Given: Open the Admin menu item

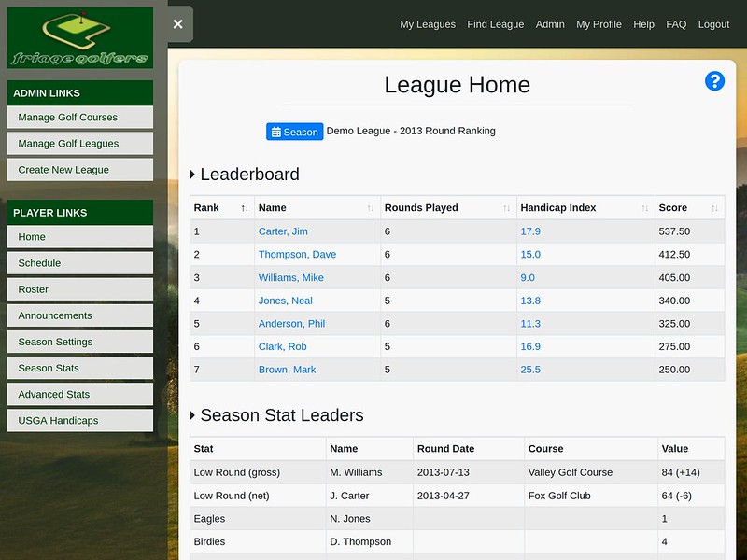Looking at the screenshot, I should point(550,24).
